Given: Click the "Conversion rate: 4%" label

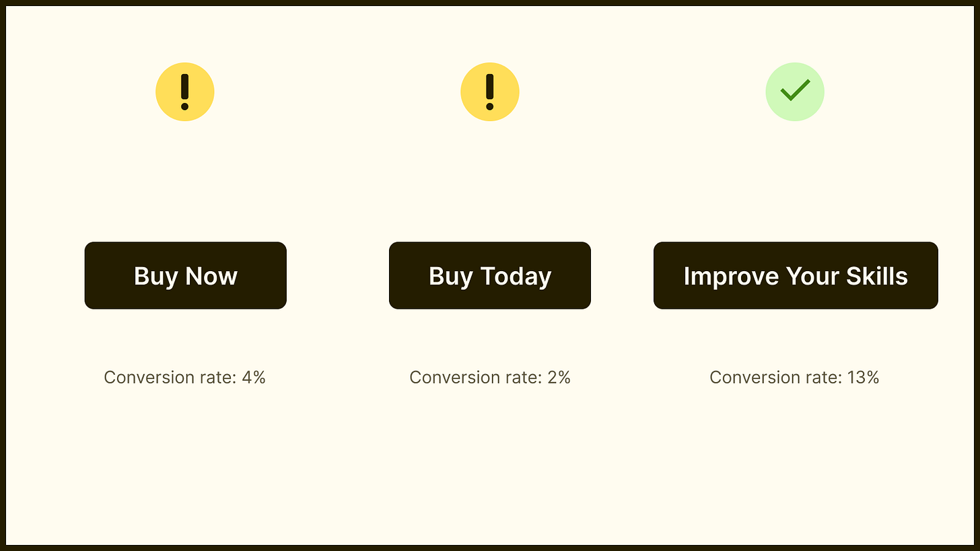Looking at the screenshot, I should tap(185, 377).
